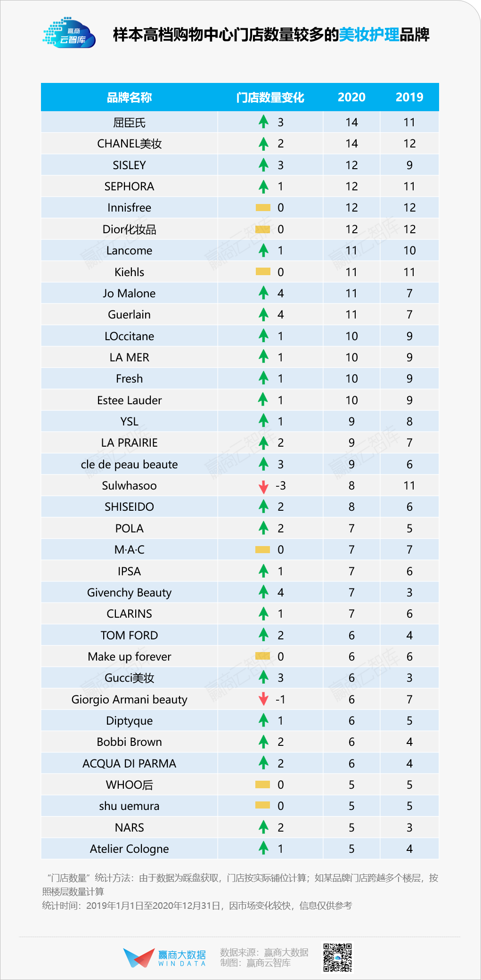Select the 2020 column header
Viewport: 481px width, 980px height.
(351, 98)
